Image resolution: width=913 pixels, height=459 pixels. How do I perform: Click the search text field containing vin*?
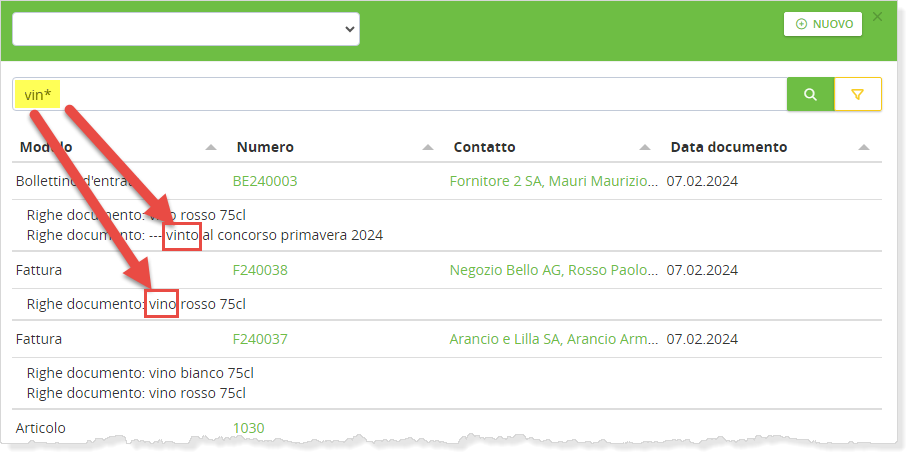coord(400,94)
